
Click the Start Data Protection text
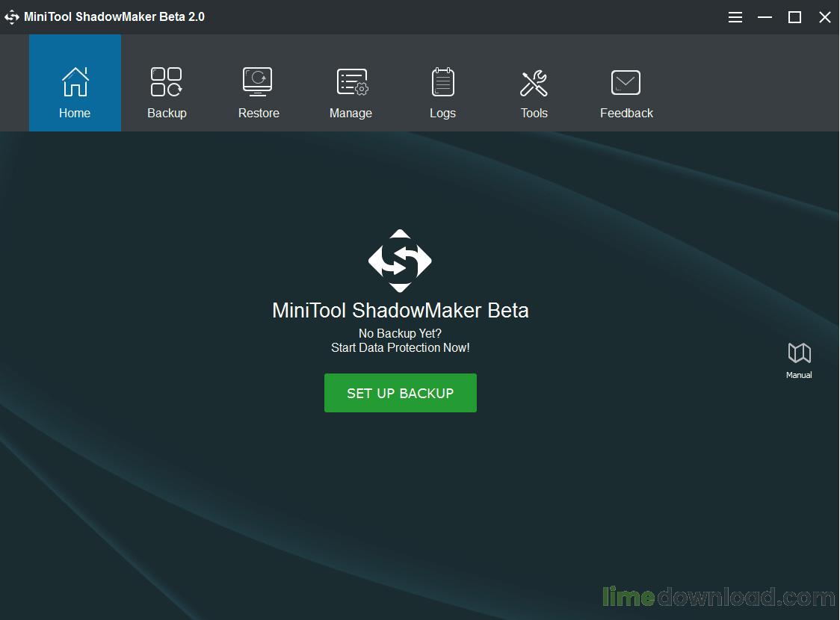coord(400,347)
